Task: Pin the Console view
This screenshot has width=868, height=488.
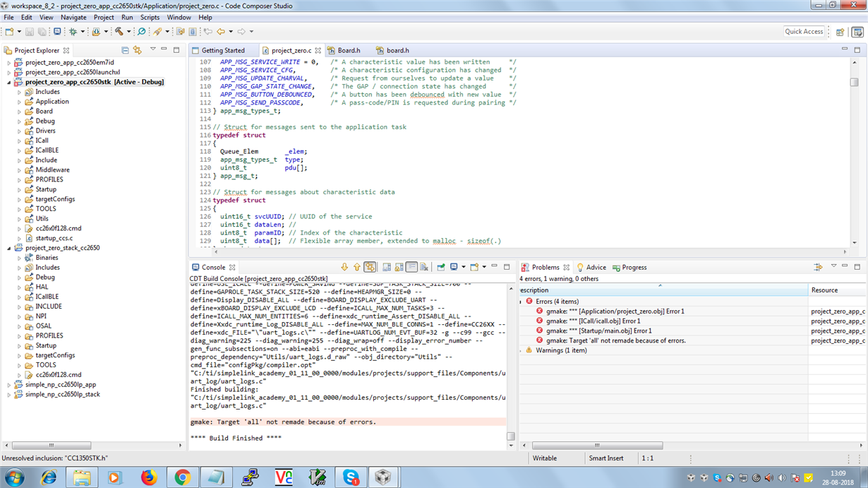Action: [441, 268]
